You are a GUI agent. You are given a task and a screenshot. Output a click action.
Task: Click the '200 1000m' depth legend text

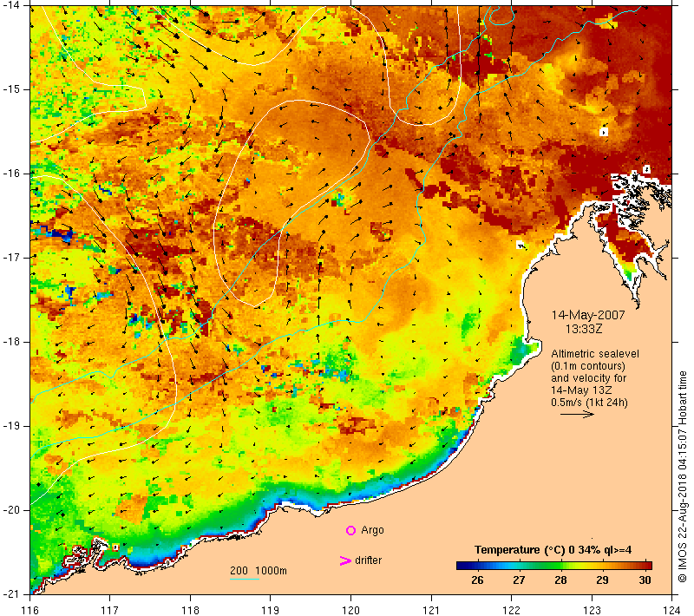(x=259, y=571)
